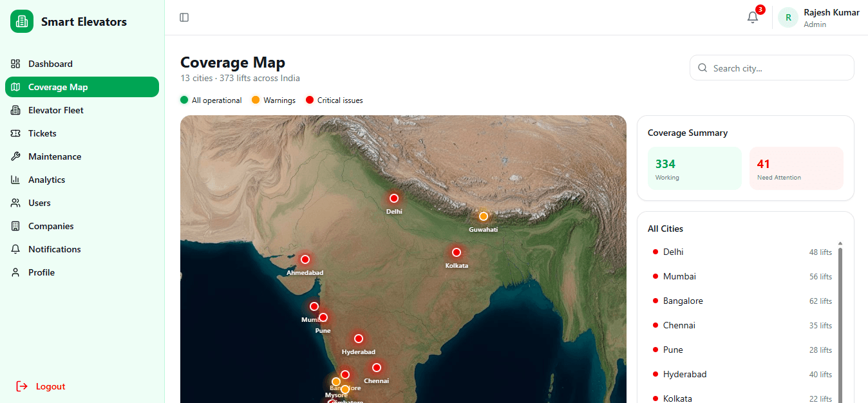The height and width of the screenshot is (403, 868).
Task: Click the Logout link
Action: coord(41,386)
